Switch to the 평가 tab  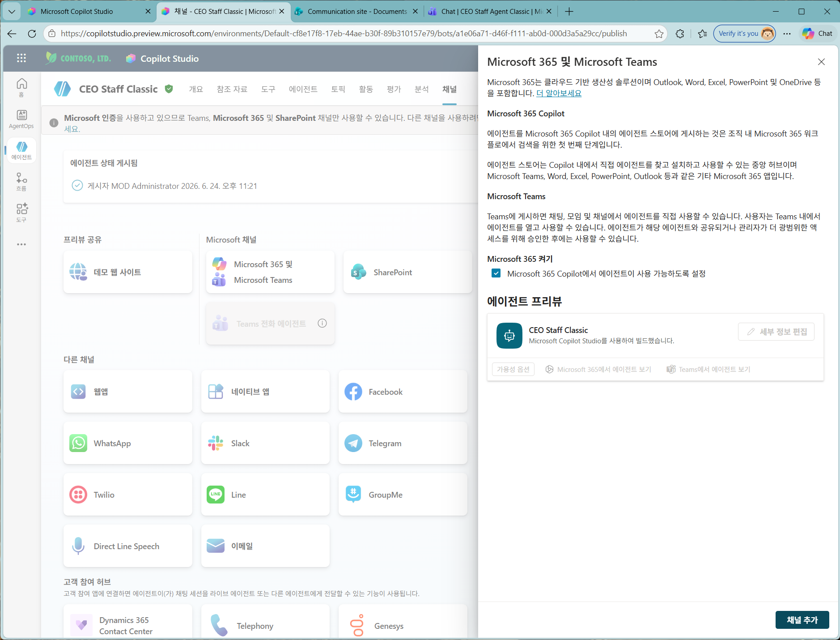[394, 89]
